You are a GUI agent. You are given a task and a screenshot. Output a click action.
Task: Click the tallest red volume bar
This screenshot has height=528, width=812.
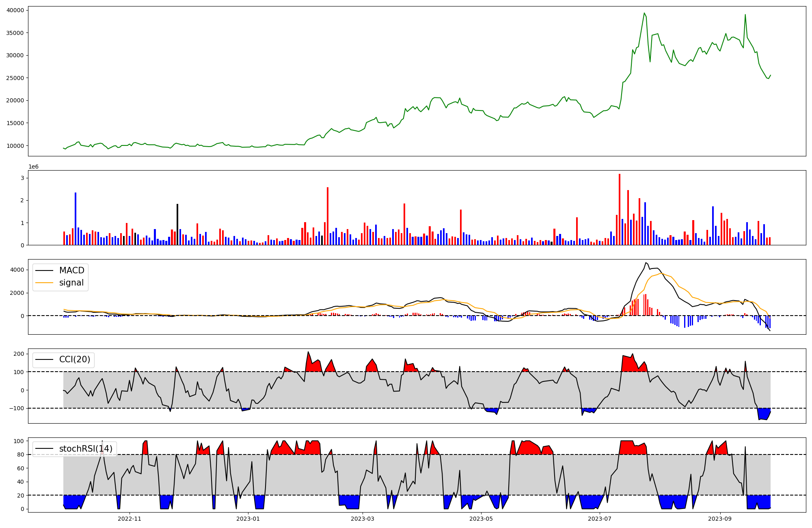coord(620,209)
